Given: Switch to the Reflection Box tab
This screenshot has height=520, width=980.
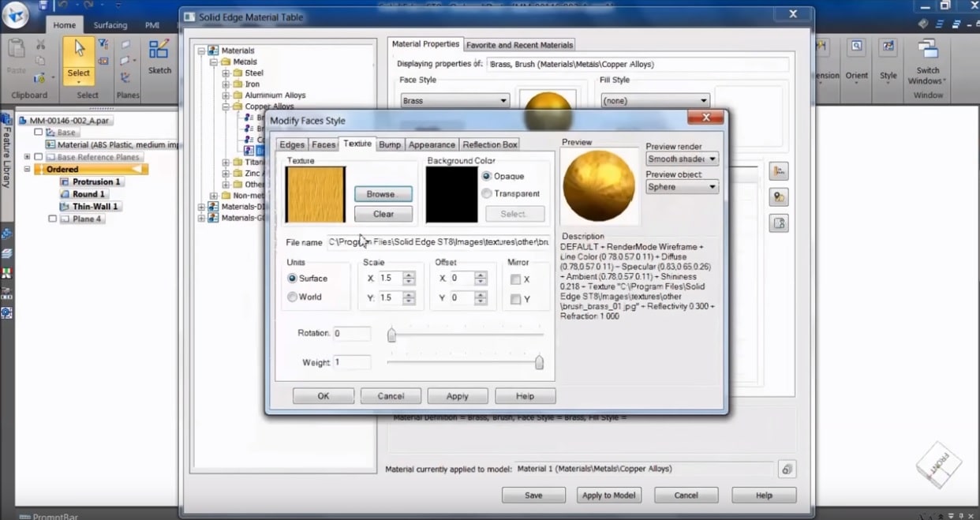Looking at the screenshot, I should [x=490, y=144].
